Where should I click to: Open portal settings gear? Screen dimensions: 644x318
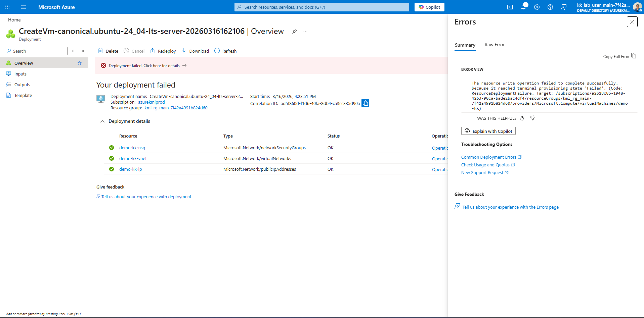point(537,7)
